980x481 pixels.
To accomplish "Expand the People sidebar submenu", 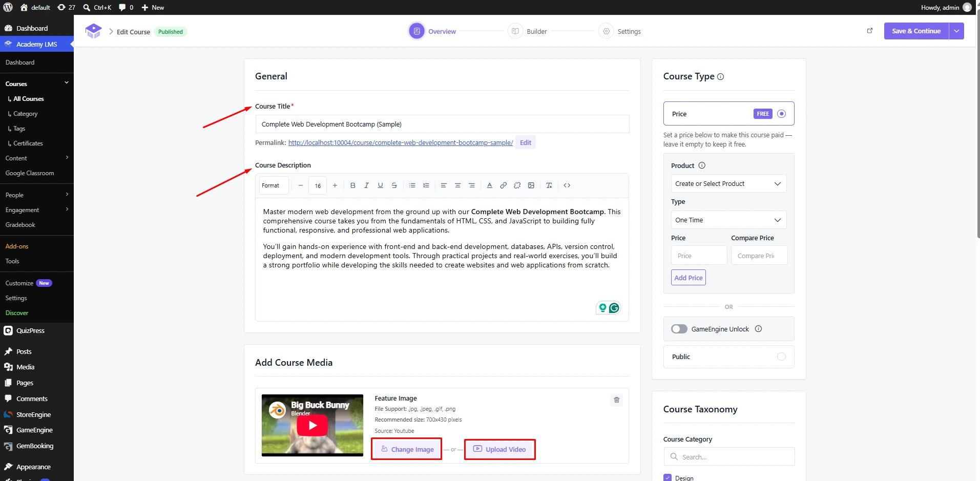I will pos(67,195).
